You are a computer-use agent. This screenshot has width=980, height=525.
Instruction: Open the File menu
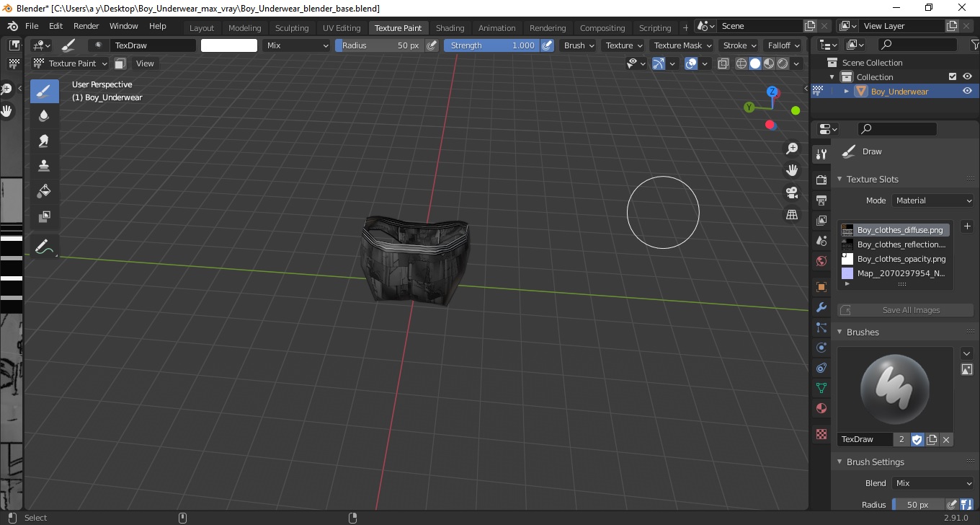pos(32,26)
